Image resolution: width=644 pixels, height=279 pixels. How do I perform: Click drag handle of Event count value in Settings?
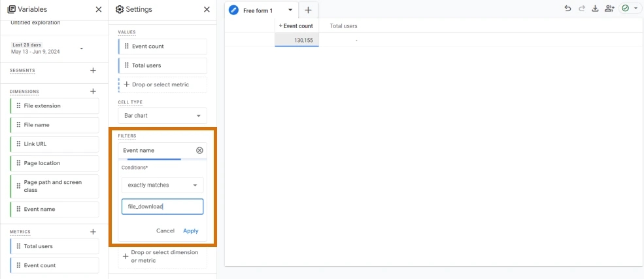(126, 46)
